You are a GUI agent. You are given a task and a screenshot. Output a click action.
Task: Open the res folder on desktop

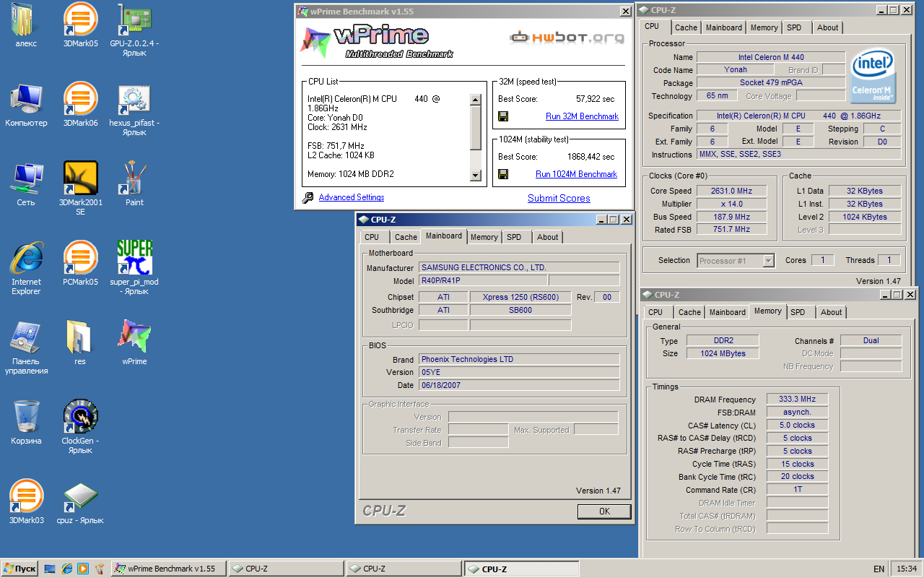[80, 338]
